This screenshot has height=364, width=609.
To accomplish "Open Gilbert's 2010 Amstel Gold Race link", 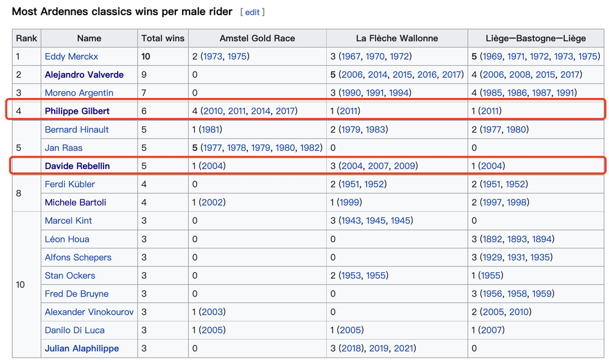I will click(213, 111).
